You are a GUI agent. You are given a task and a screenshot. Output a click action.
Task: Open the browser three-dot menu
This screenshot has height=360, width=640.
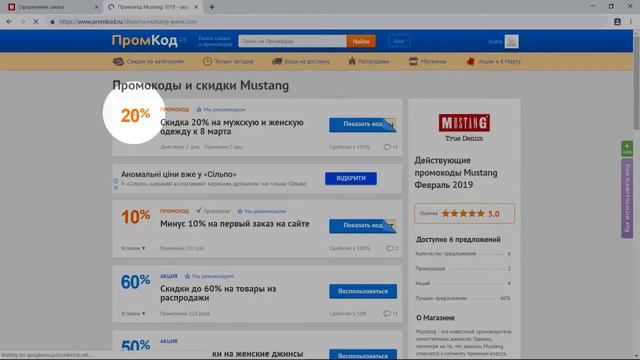pos(631,22)
